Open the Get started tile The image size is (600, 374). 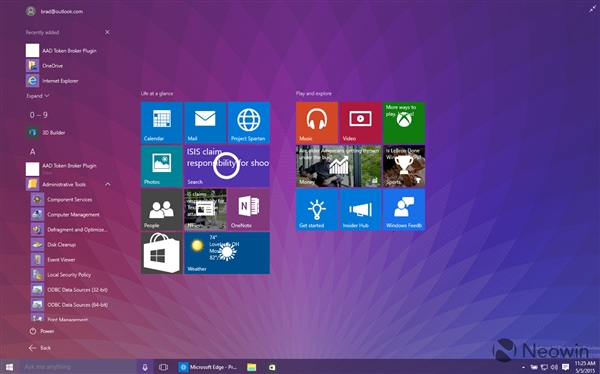pyautogui.click(x=317, y=209)
